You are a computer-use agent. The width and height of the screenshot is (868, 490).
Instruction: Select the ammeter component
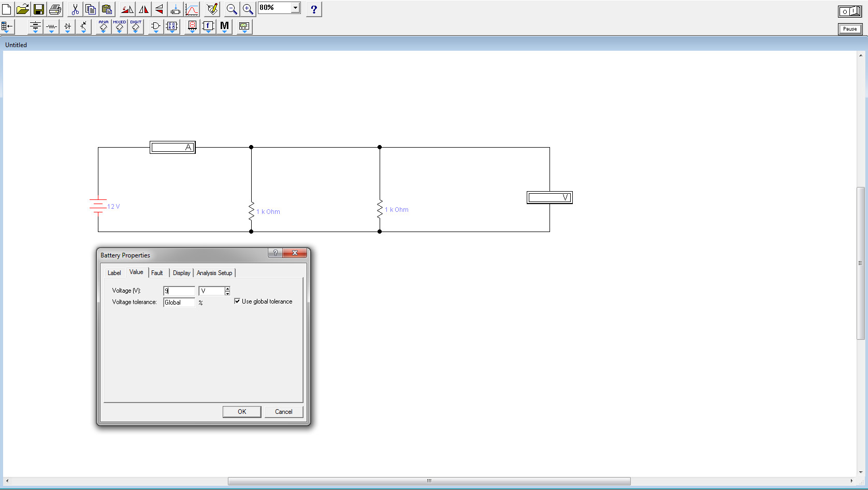coord(172,148)
